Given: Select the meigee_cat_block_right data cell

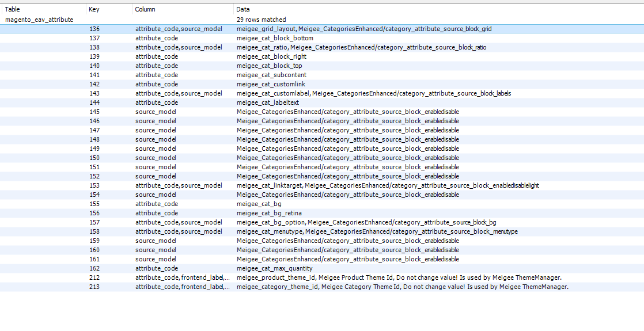Looking at the screenshot, I should (x=271, y=56).
